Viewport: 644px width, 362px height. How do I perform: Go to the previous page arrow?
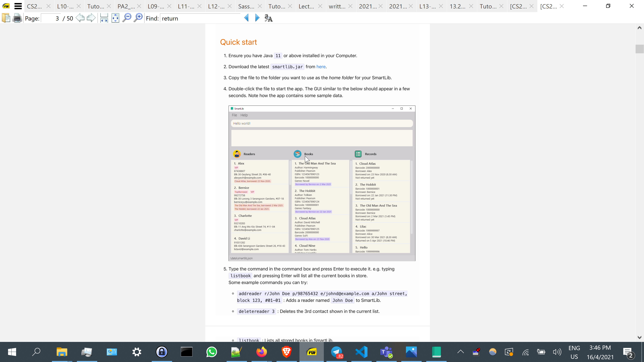click(80, 18)
